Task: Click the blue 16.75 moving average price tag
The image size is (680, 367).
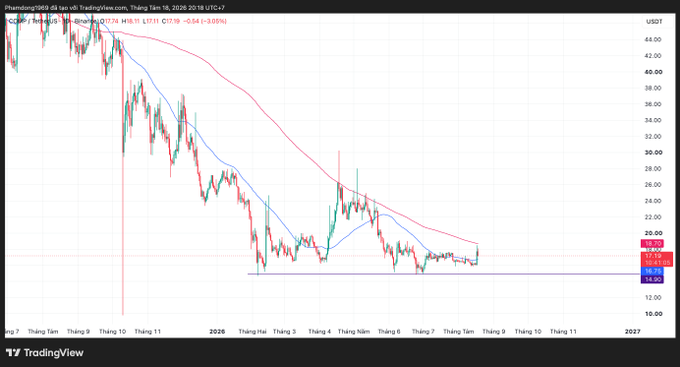Action: coord(652,271)
